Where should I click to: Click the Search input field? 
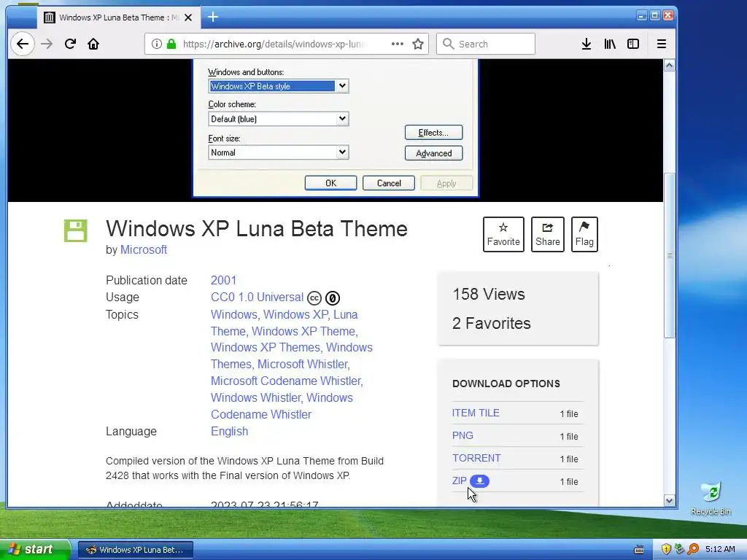coord(485,44)
